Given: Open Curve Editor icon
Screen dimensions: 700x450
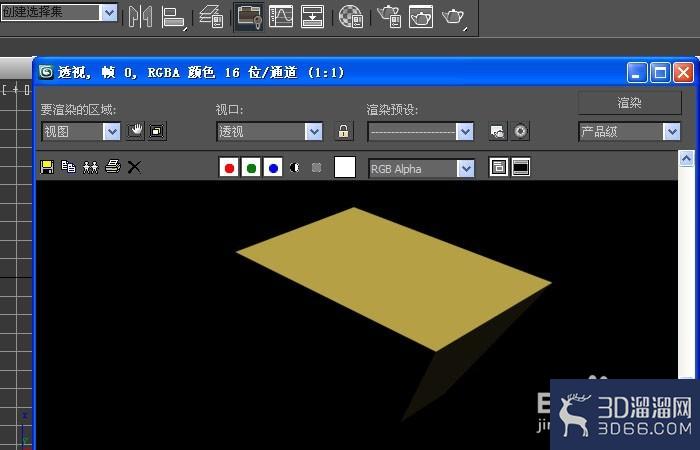Looking at the screenshot, I should tap(281, 17).
